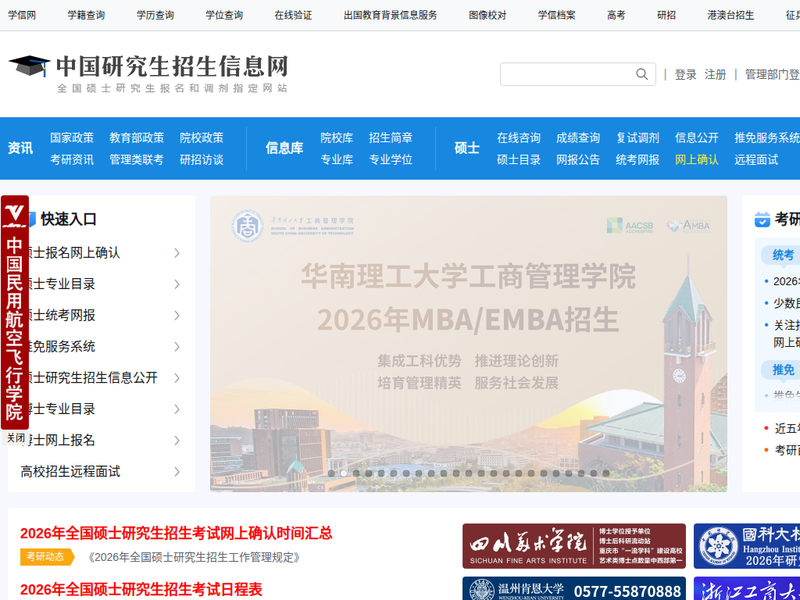Click the South China University seal logo
Screen dimensions: 800x600
tap(247, 226)
